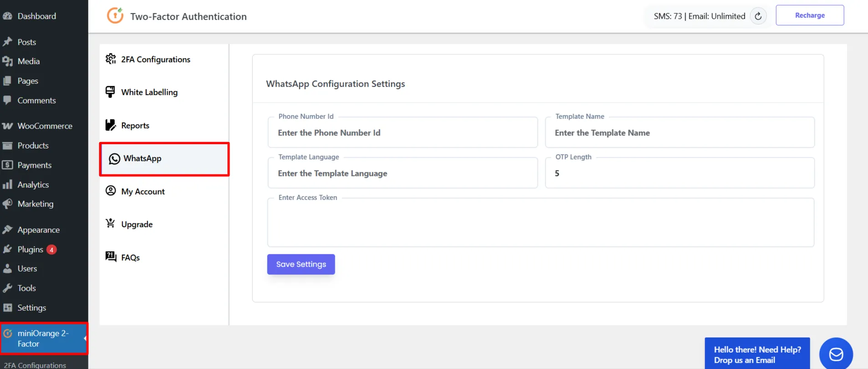Open the Analytics menu label
868x369 pixels.
pos(33,184)
